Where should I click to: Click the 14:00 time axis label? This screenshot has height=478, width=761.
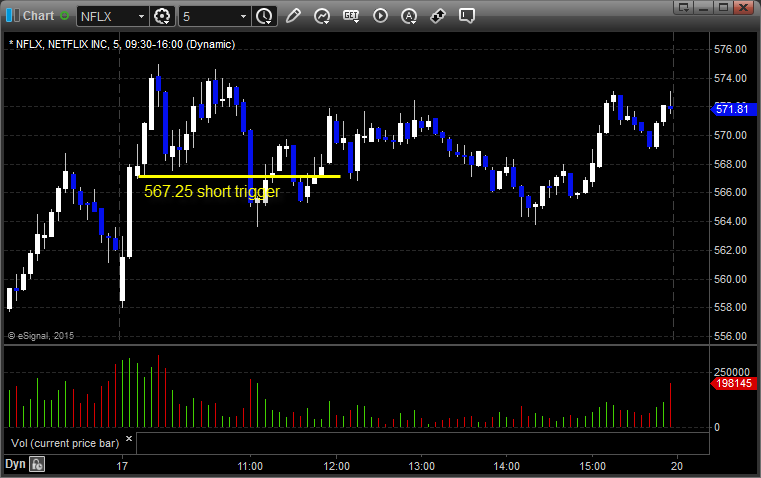coord(507,466)
